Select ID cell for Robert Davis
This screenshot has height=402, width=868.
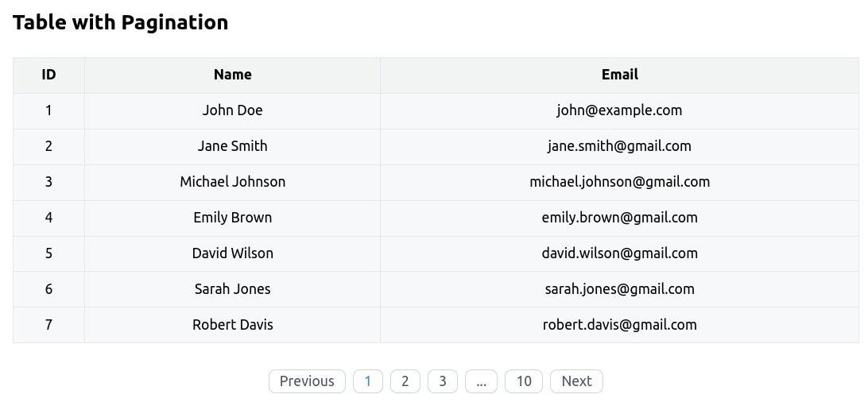tap(48, 325)
